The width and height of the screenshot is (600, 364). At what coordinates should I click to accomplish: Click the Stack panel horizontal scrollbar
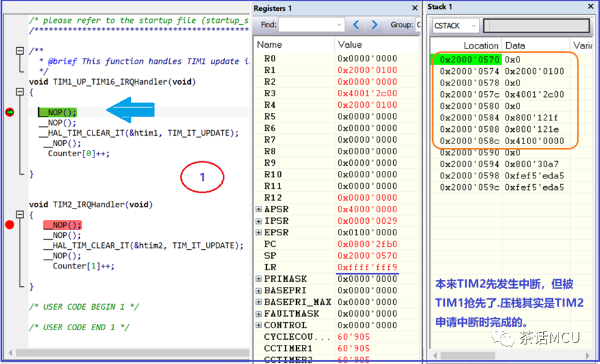click(468, 355)
